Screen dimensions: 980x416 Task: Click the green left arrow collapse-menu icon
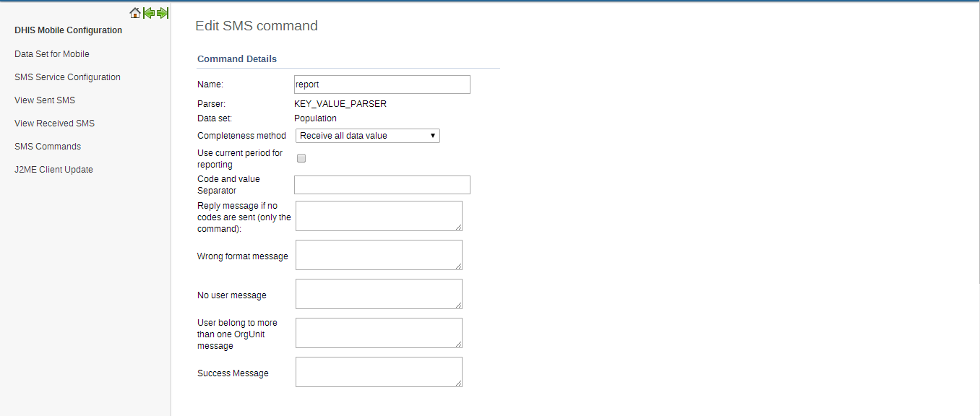149,13
